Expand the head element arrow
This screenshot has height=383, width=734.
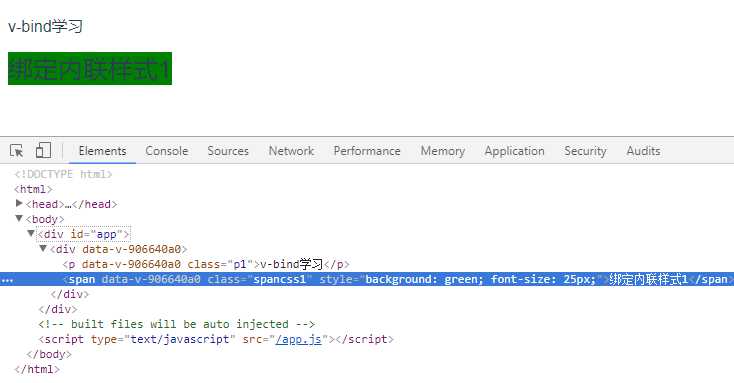19,203
